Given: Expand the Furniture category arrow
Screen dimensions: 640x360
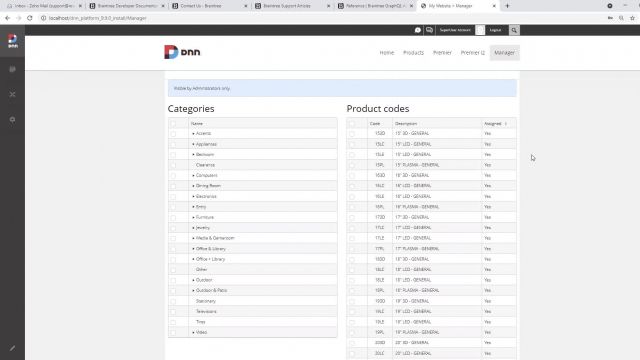Looking at the screenshot, I should click(x=193, y=217).
